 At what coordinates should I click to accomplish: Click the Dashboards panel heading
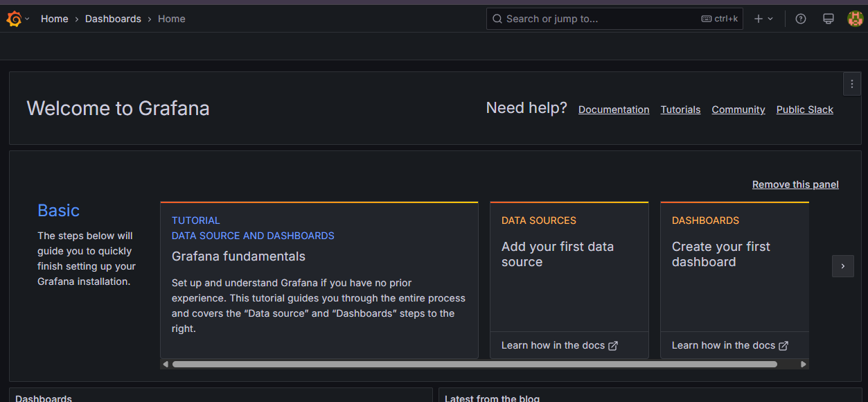click(x=44, y=399)
